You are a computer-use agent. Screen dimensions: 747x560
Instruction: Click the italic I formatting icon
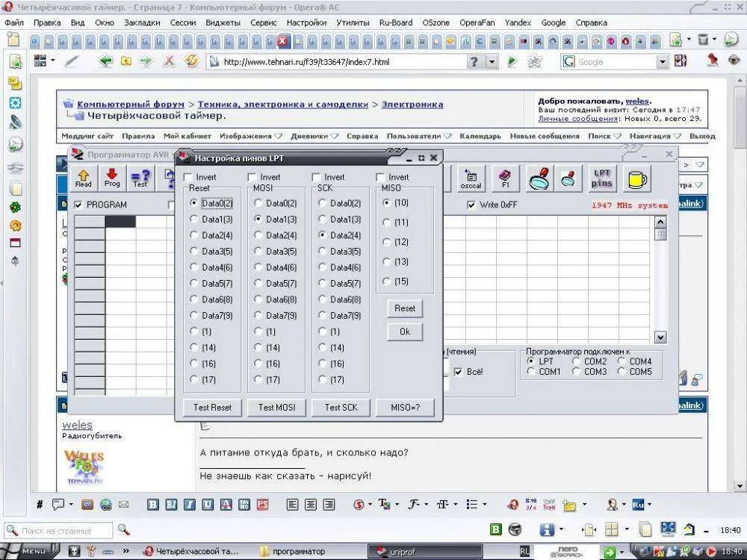coord(190,504)
